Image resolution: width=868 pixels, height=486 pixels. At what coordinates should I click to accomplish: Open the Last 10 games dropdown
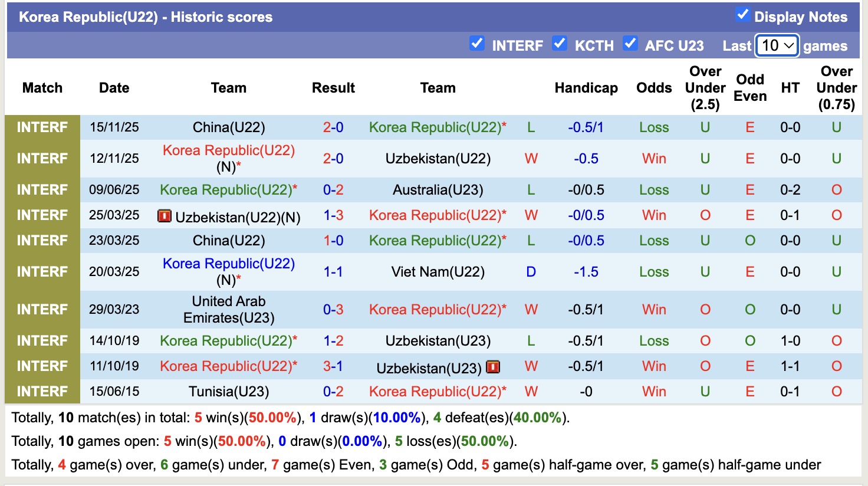[x=777, y=45]
